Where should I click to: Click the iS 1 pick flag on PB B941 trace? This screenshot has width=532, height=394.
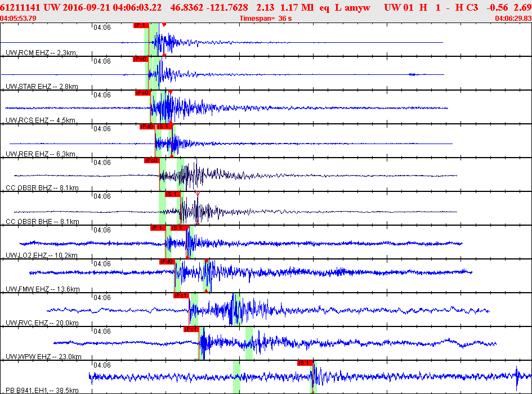point(305,363)
